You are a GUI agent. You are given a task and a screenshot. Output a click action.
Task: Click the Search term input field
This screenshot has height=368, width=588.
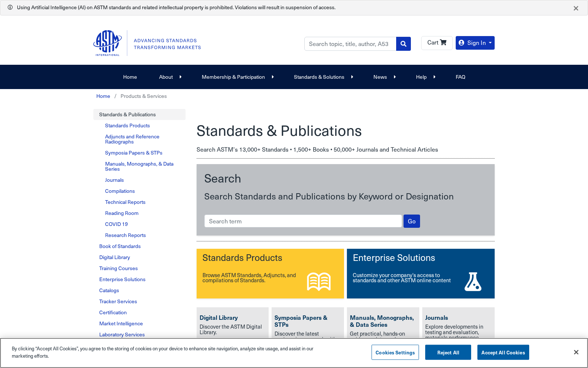pyautogui.click(x=303, y=221)
